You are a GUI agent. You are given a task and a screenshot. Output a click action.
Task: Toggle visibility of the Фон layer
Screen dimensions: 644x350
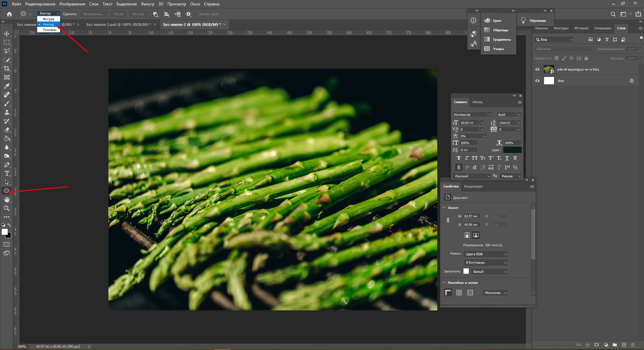537,81
